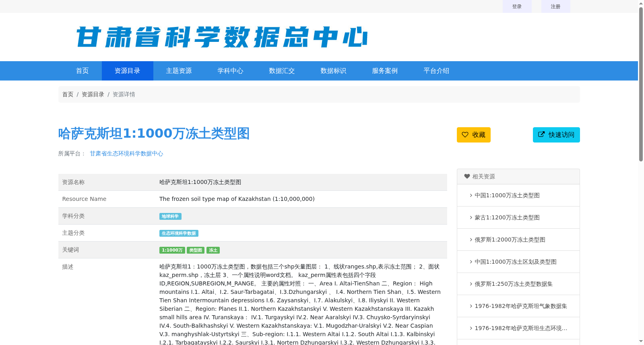644x345 pixels.
Task: Open related resource 蒙古1:1200万冻土类型图
Action: 507,217
